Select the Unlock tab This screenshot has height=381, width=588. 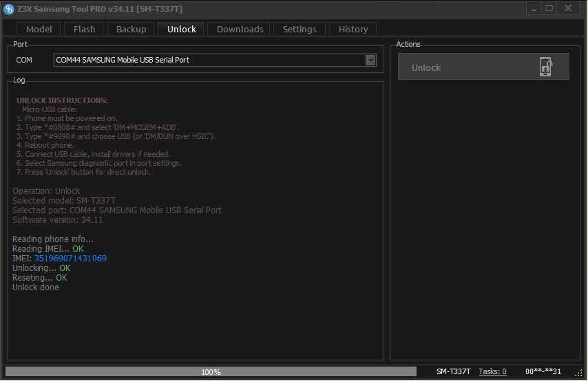[x=182, y=29]
